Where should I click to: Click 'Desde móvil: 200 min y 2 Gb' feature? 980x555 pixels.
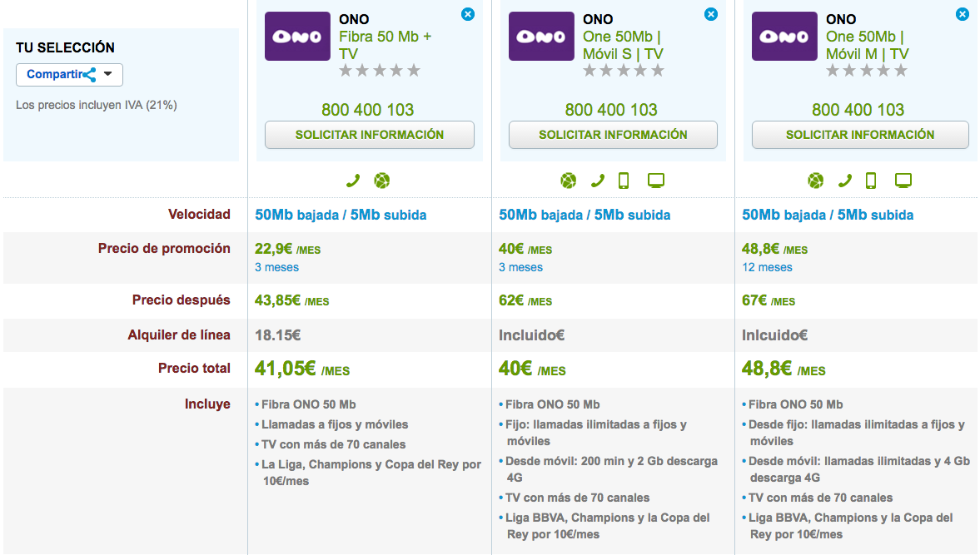tap(611, 468)
